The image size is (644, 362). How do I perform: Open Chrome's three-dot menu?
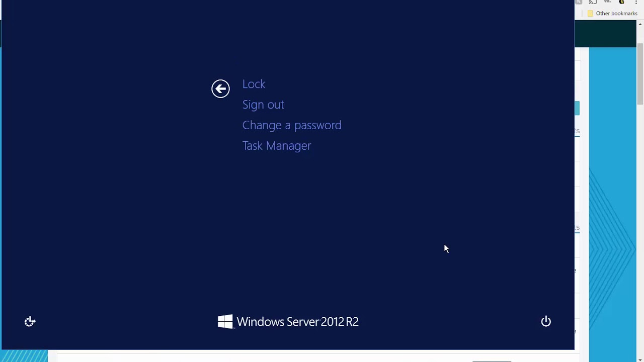tap(636, 2)
